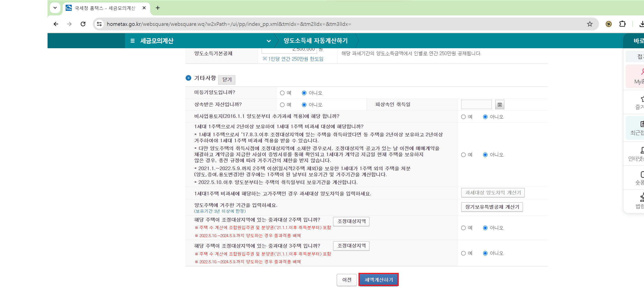Click the page reload icon
The height and width of the screenshot is (301, 644).
[83, 24]
